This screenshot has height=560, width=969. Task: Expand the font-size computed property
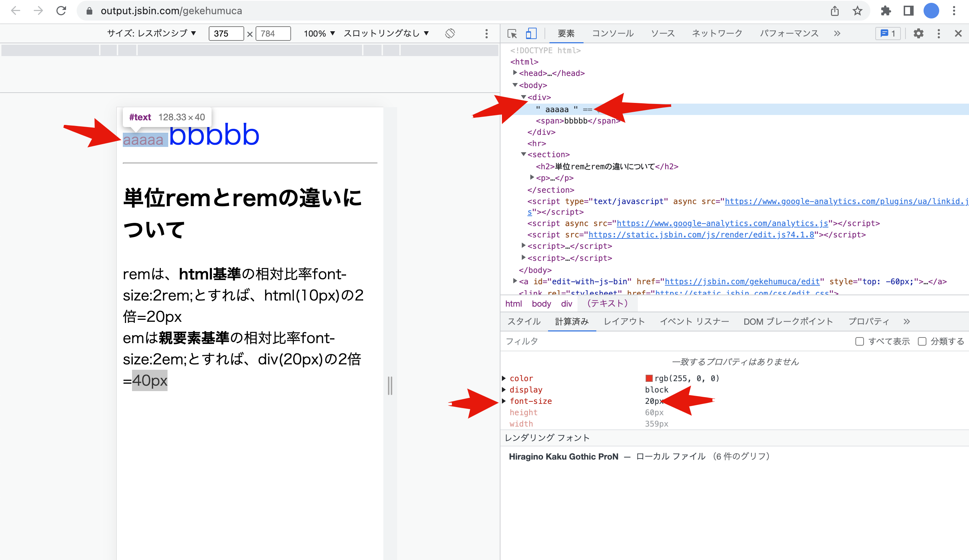[504, 401]
